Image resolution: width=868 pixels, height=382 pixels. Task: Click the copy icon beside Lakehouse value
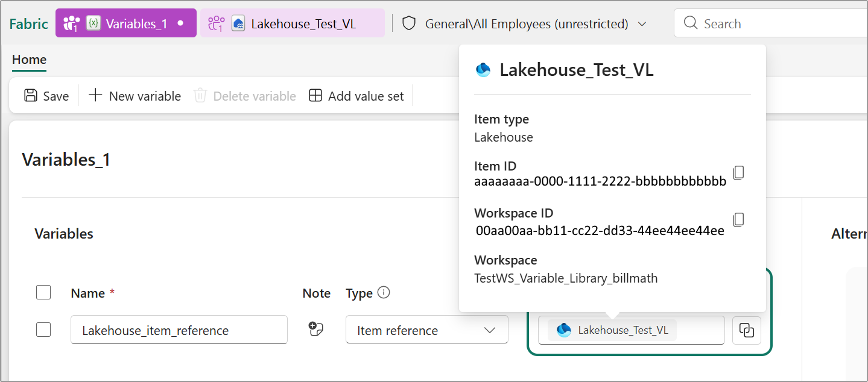click(747, 330)
